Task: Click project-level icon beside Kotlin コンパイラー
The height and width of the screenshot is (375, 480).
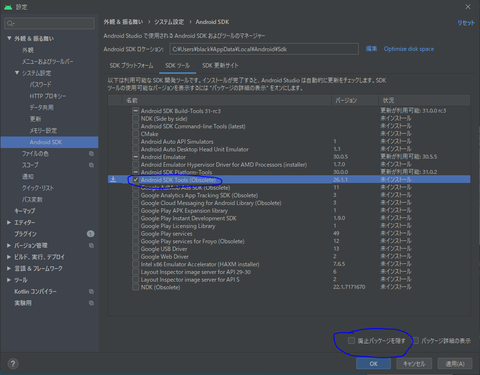Action: (x=91, y=292)
